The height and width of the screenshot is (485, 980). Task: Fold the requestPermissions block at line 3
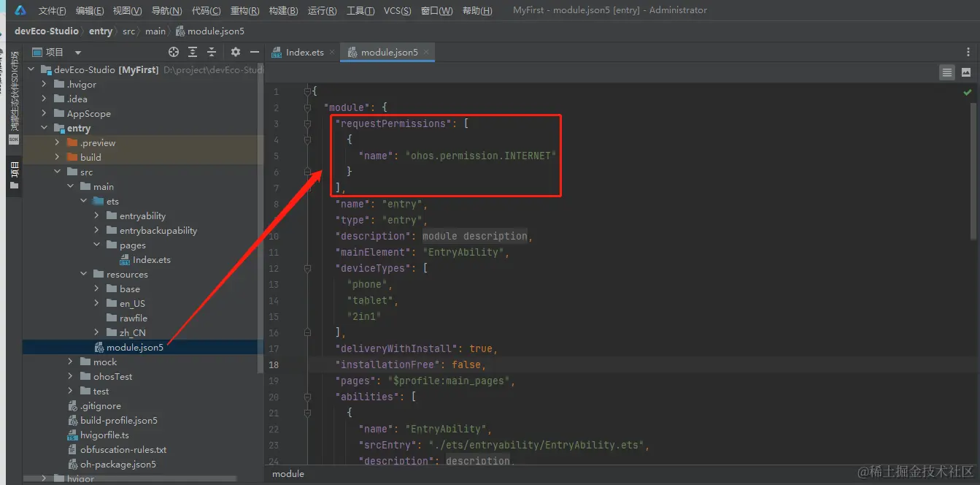(x=308, y=123)
